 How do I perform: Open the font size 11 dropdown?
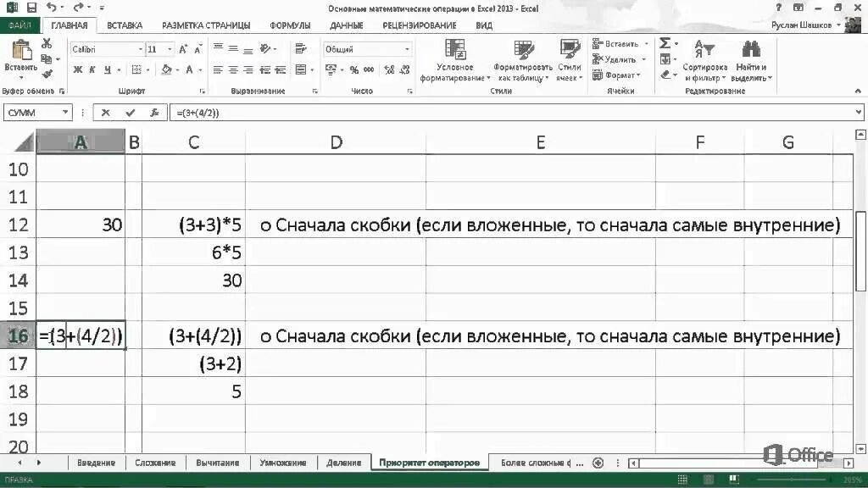[x=170, y=49]
